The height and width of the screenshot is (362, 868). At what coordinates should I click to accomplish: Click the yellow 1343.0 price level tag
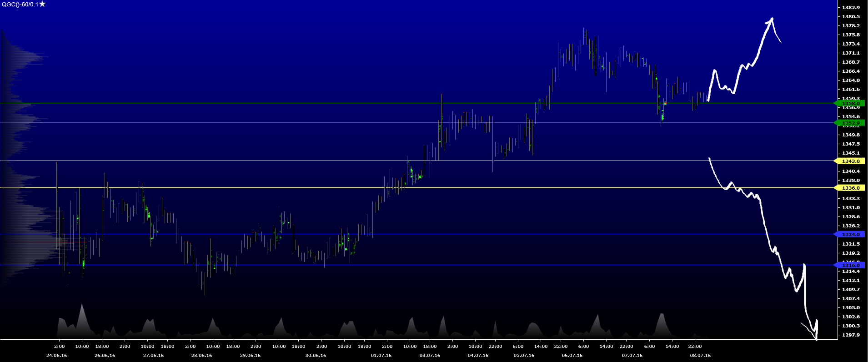[x=850, y=161]
